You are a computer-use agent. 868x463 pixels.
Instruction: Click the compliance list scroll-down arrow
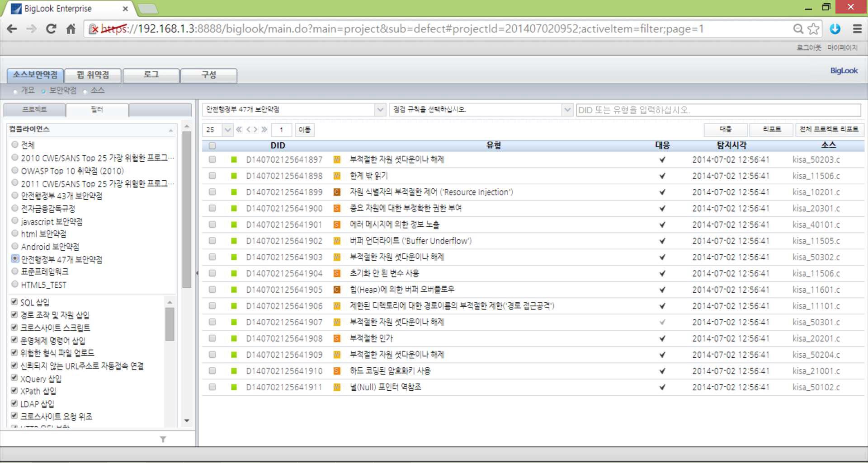pyautogui.click(x=187, y=421)
